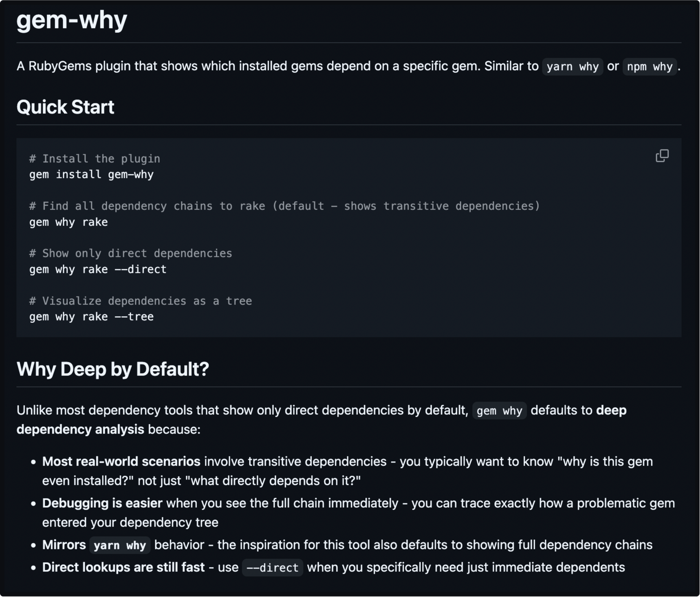Copy the Quick Start code block
This screenshot has height=597, width=700.
pos(662,156)
